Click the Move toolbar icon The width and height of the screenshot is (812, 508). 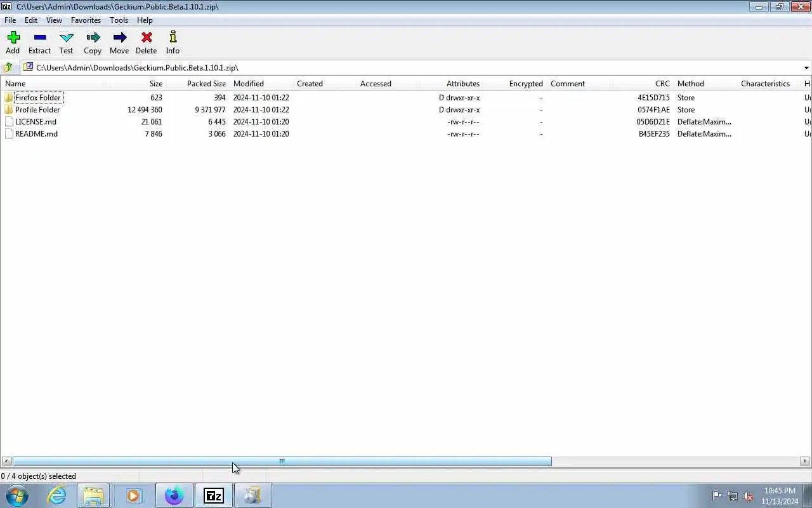tap(119, 37)
